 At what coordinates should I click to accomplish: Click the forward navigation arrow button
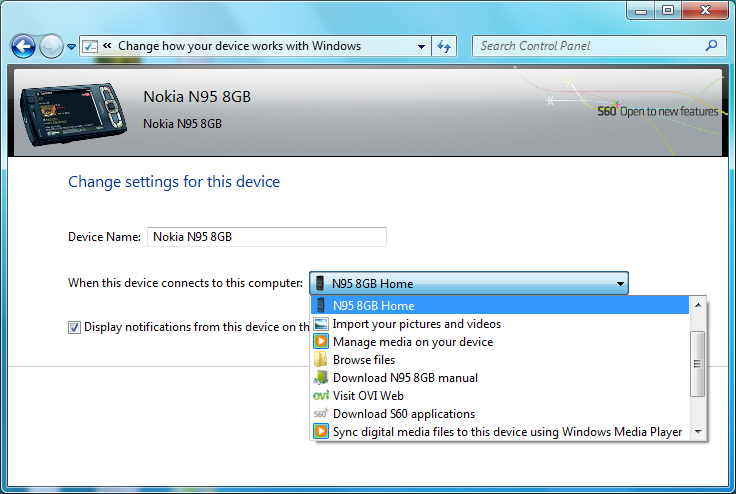tap(51, 46)
